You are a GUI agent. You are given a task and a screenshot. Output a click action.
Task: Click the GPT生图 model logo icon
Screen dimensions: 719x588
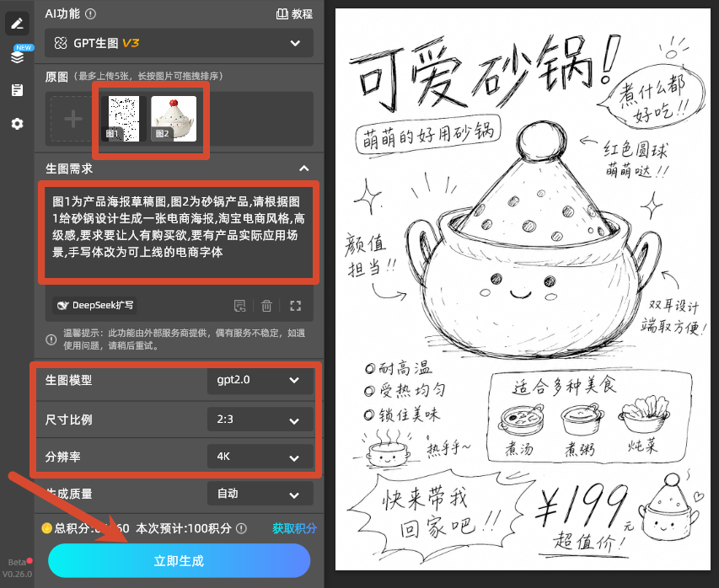61,43
